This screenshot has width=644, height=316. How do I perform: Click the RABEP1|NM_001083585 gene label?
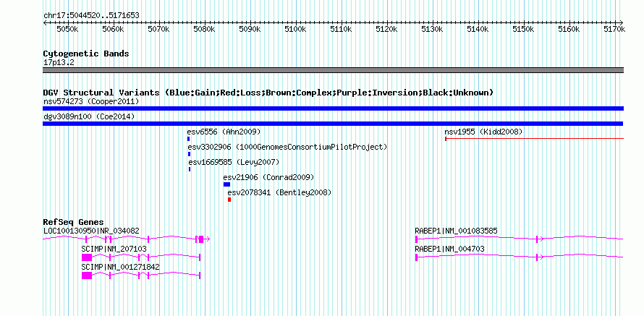coord(456,231)
